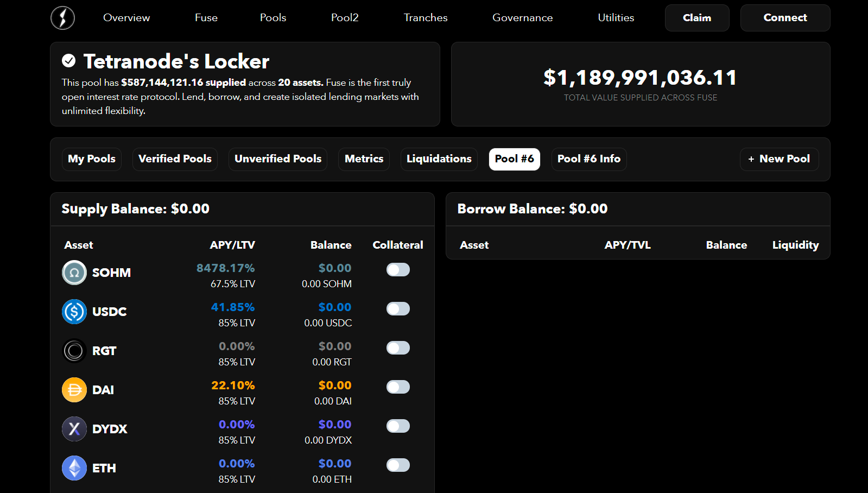868x493 pixels.
Task: Click the 0.00 USDC balance text
Action: pyautogui.click(x=328, y=323)
